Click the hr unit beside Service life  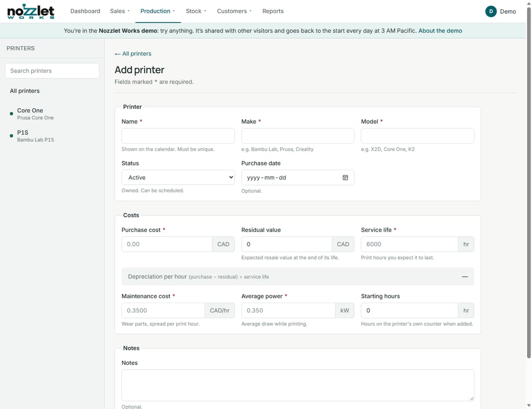pos(466,244)
